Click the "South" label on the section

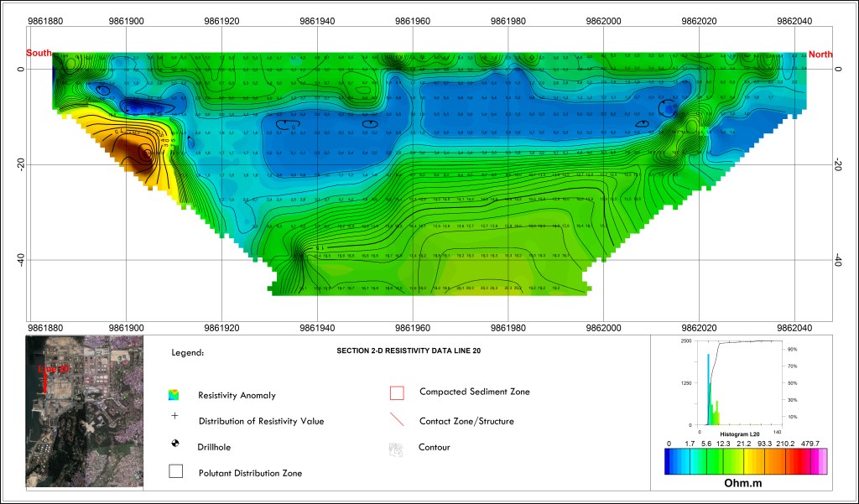[x=39, y=54]
